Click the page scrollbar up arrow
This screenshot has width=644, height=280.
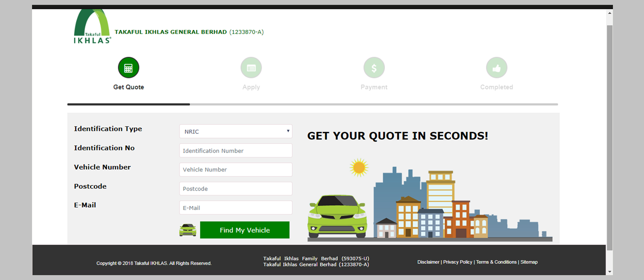[x=610, y=13]
